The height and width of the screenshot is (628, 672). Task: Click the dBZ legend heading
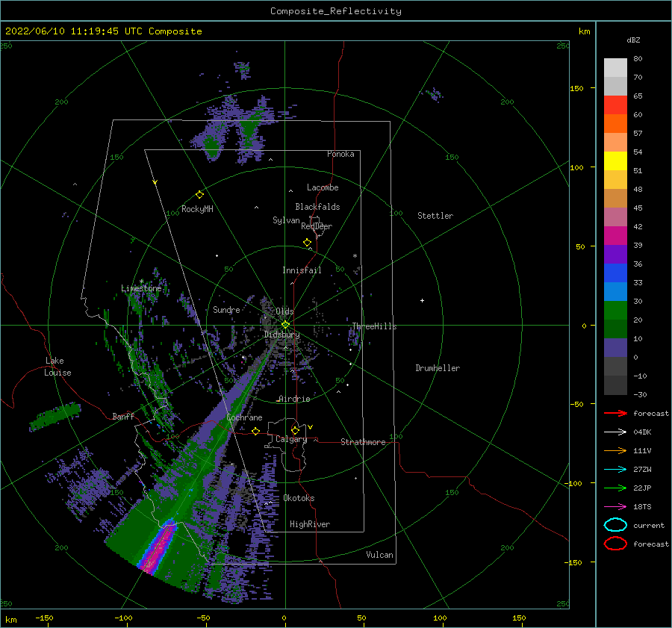tap(633, 40)
